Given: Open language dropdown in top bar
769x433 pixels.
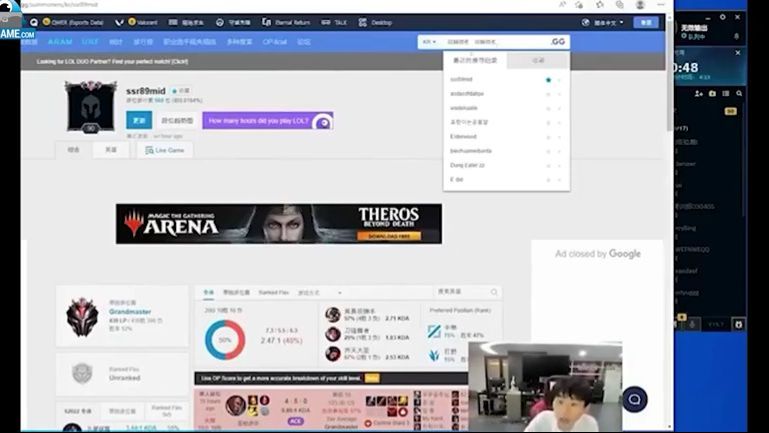Looking at the screenshot, I should [602, 22].
